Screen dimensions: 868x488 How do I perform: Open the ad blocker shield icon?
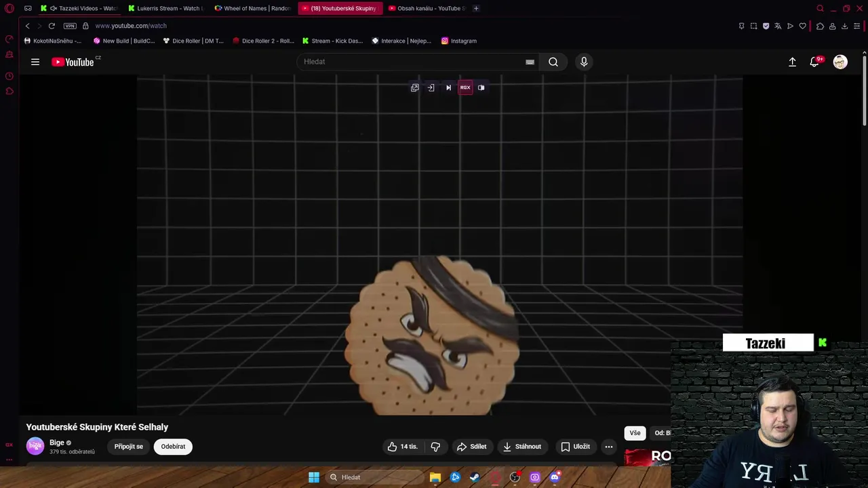[x=766, y=26]
